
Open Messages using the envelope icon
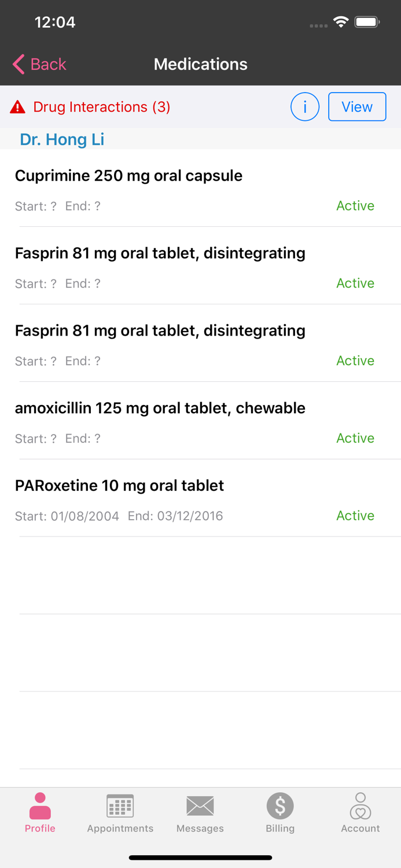tap(200, 805)
